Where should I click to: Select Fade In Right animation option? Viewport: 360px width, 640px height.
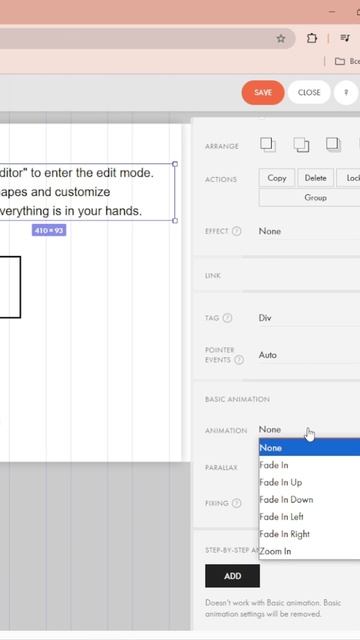(309, 533)
